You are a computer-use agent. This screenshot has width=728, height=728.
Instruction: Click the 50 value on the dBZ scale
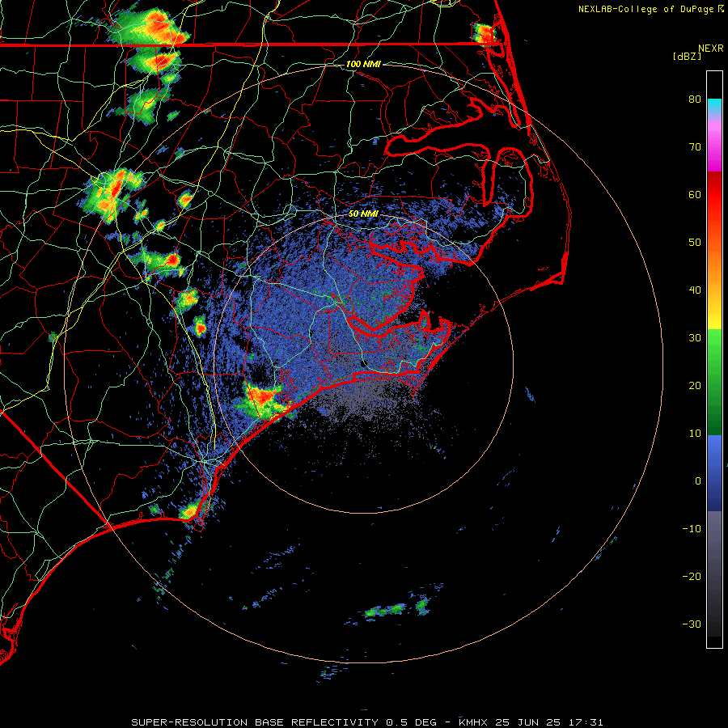point(695,243)
